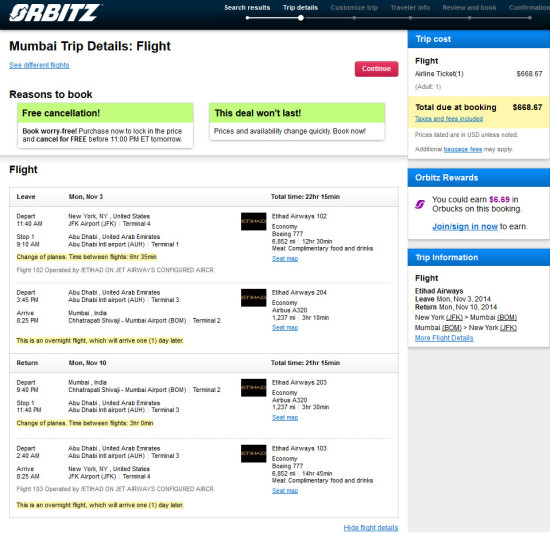Click Etihad logo for flight 203

tap(253, 387)
